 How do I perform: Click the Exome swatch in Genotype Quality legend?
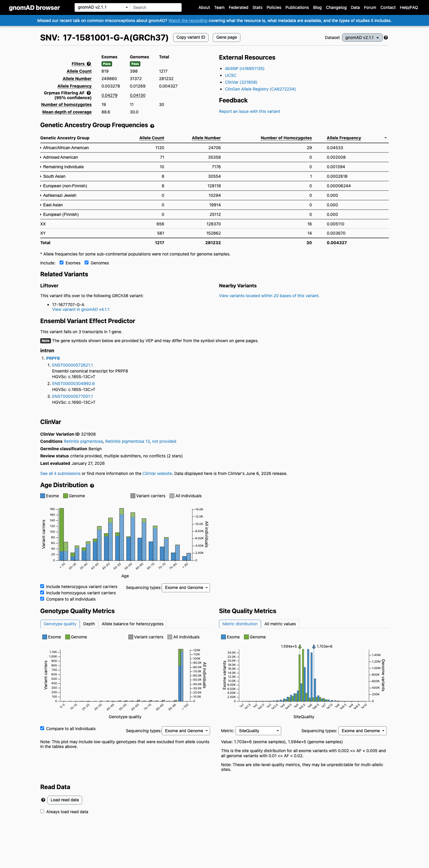[x=44, y=637]
